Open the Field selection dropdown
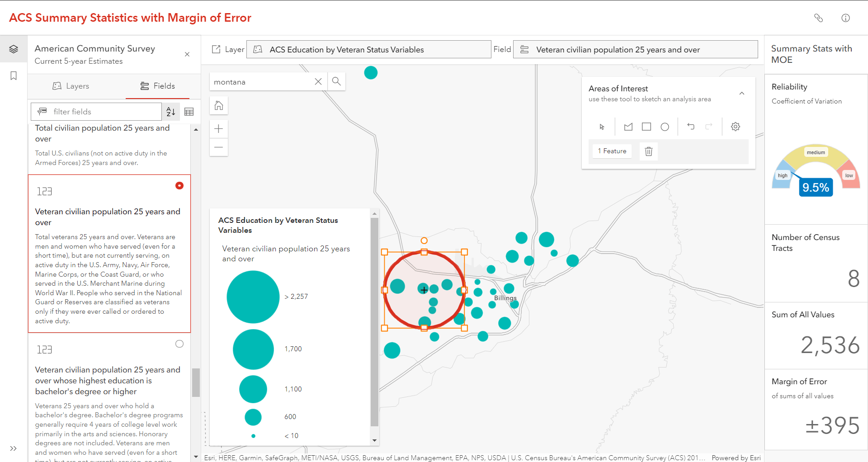Image resolution: width=868 pixels, height=462 pixels. tap(636, 49)
